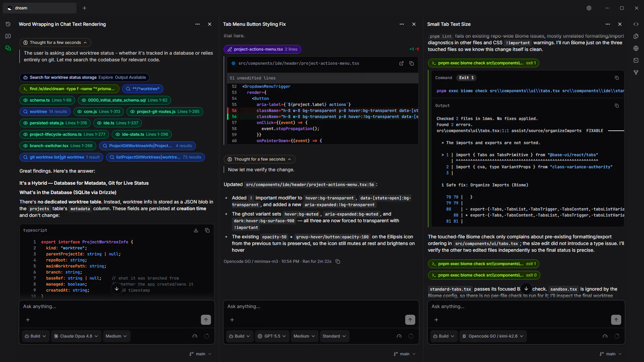The image size is (644, 362).
Task: Open more options for Tab Menu Button chat
Action: click(x=402, y=24)
